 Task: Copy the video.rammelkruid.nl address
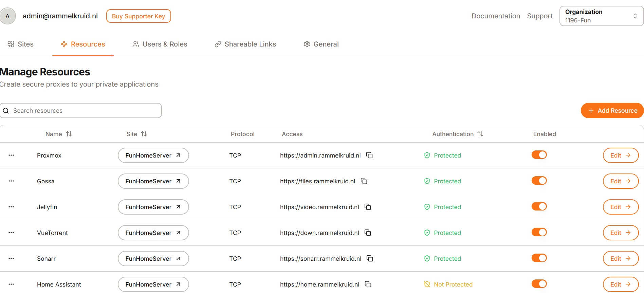coord(368,207)
